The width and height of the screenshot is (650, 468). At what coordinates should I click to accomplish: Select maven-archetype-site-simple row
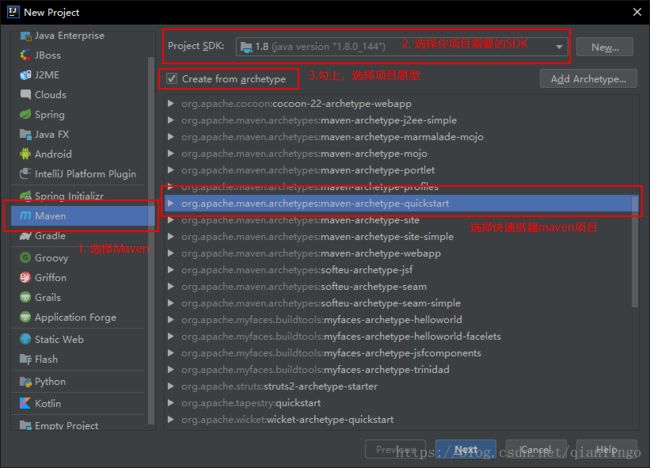[398, 237]
